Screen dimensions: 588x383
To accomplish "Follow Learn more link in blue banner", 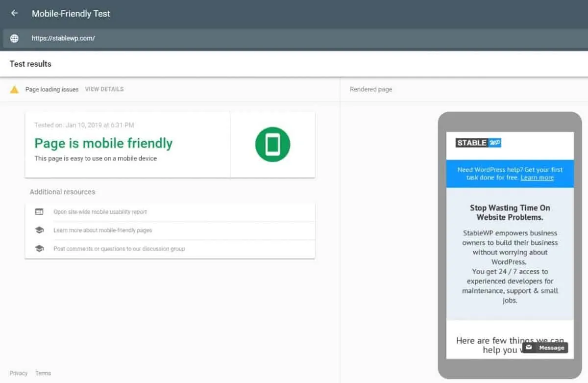I will [x=537, y=178].
